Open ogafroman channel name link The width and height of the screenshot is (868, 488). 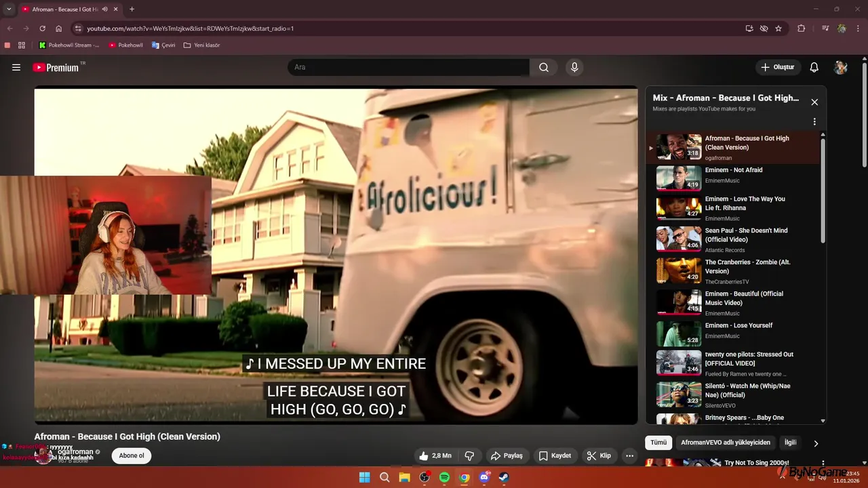pyautogui.click(x=75, y=451)
